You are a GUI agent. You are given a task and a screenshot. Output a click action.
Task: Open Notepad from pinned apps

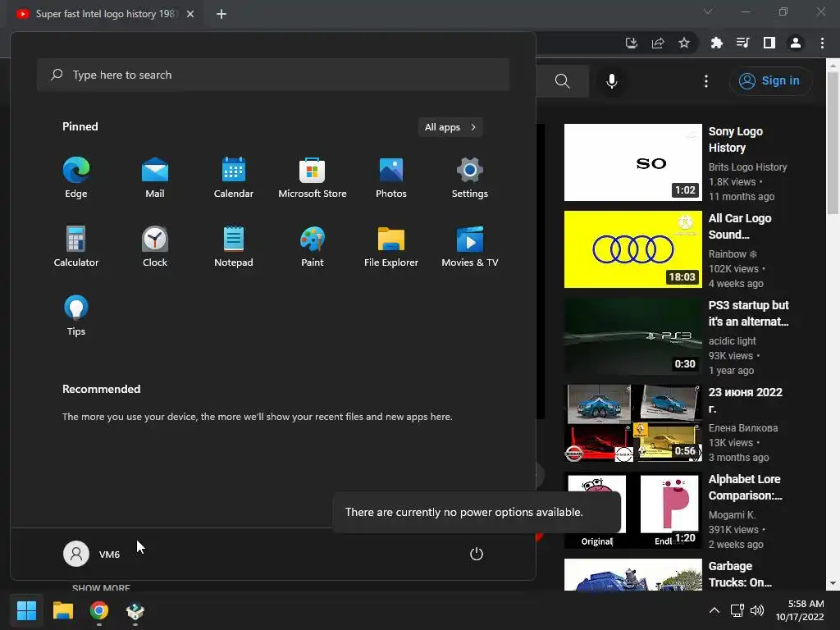pos(234,247)
